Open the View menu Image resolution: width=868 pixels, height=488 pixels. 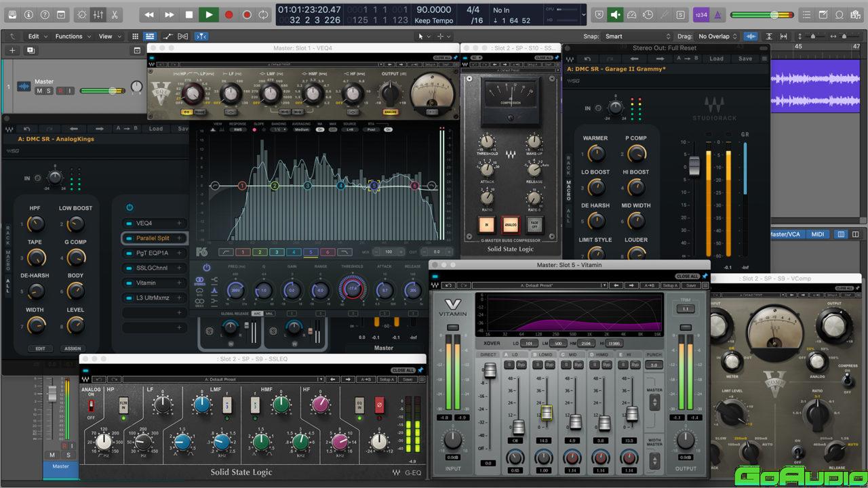108,37
